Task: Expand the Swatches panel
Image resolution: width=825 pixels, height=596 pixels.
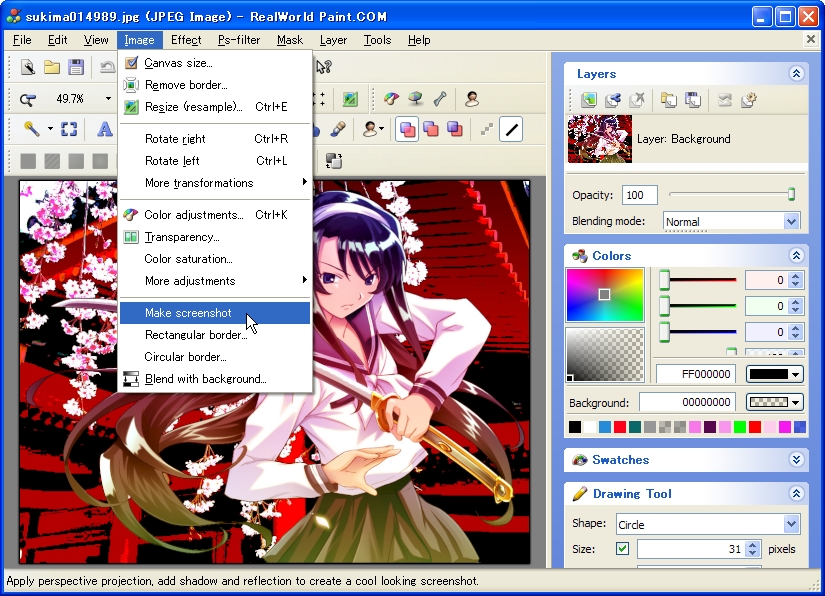Action: 796,460
